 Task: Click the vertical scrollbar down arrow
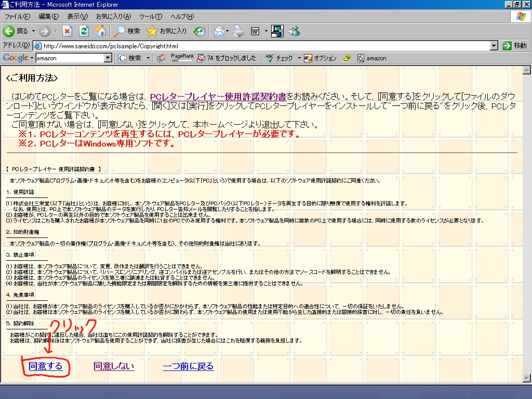[x=526, y=379]
